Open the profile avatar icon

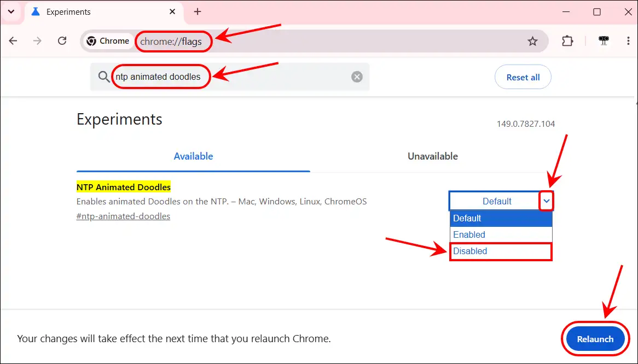604,40
